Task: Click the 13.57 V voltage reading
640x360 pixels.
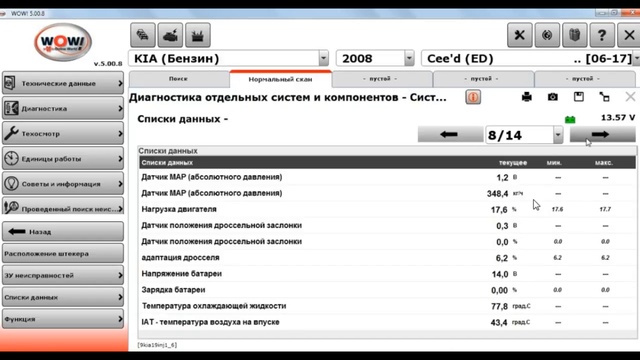Action: coord(618,118)
